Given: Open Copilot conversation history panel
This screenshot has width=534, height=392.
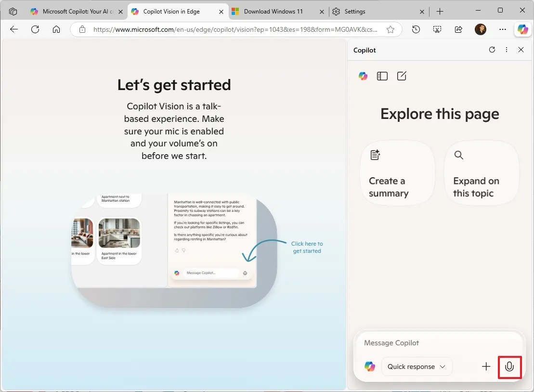Looking at the screenshot, I should click(x=382, y=76).
